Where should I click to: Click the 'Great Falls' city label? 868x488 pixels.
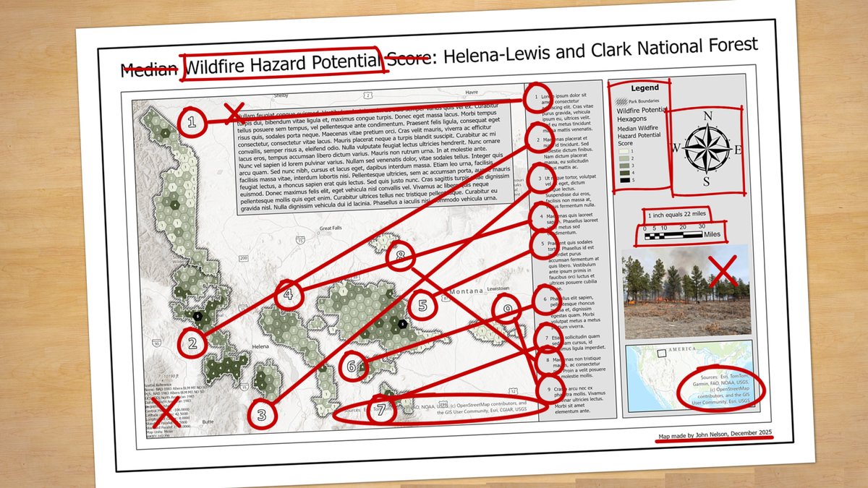[330, 228]
